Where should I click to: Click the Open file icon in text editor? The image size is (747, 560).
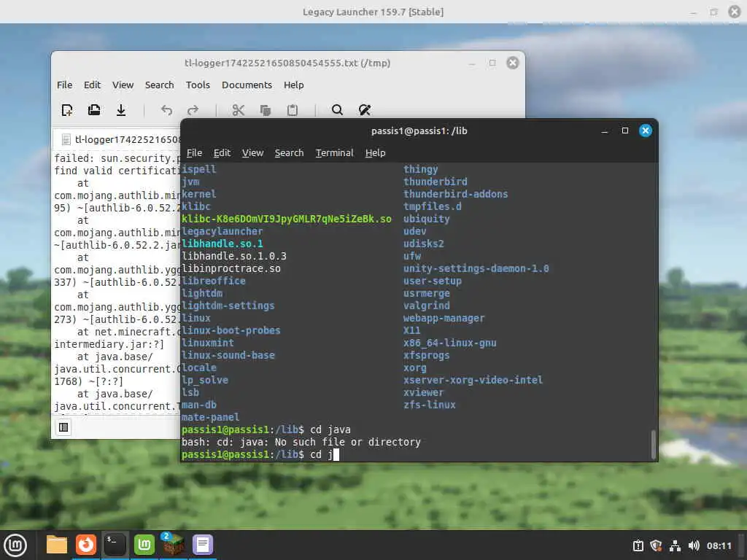(94, 111)
